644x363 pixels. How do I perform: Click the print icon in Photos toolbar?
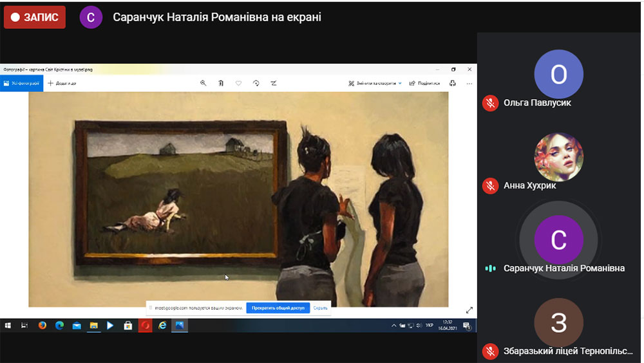click(453, 84)
